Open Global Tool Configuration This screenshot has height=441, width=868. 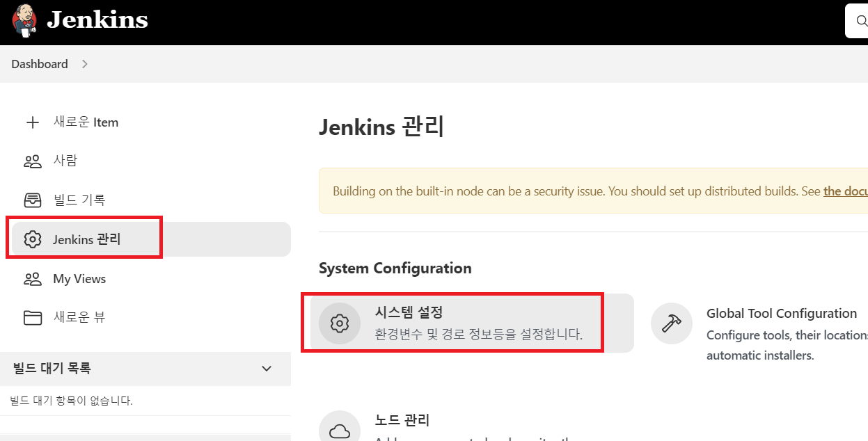pyautogui.click(x=782, y=314)
